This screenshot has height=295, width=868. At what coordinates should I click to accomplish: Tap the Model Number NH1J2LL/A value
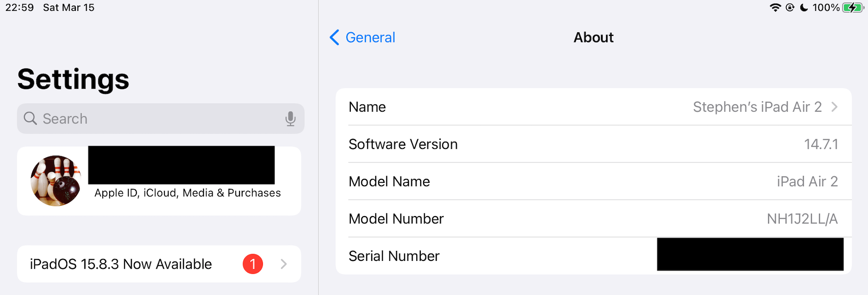802,219
